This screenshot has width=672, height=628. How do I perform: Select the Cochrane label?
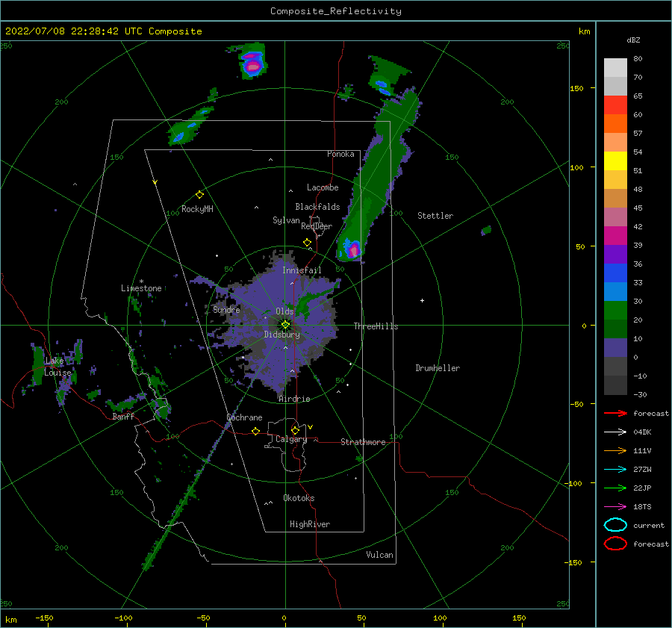pyautogui.click(x=244, y=417)
